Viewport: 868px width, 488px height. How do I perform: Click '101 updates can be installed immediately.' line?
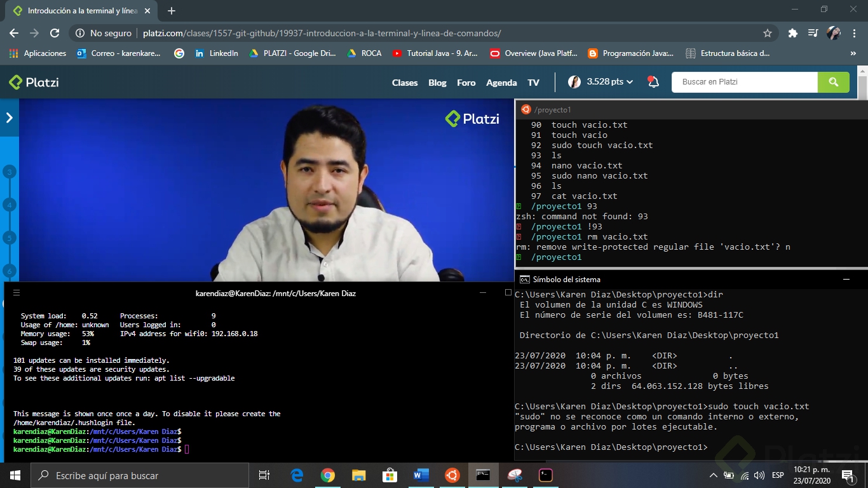coord(92,360)
